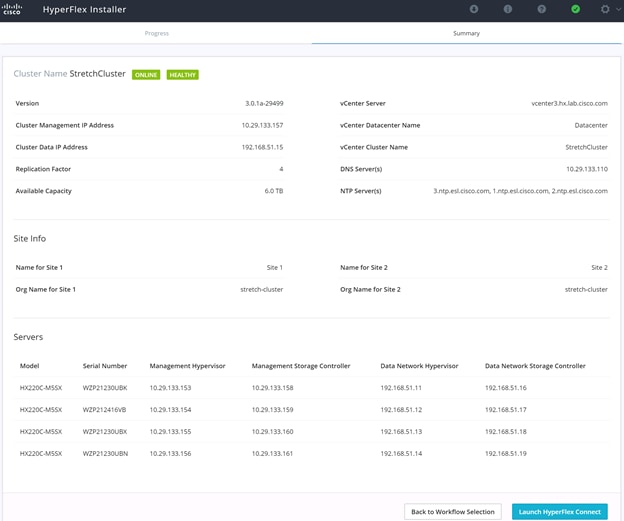This screenshot has height=521, width=624.
Task: Expand the dropdown arrow beside gear
Action: point(618,10)
